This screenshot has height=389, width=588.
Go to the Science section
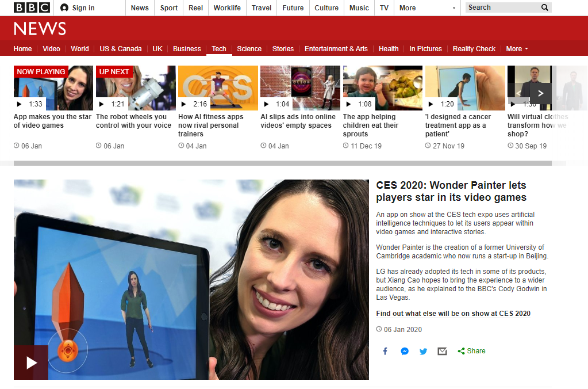(x=249, y=49)
